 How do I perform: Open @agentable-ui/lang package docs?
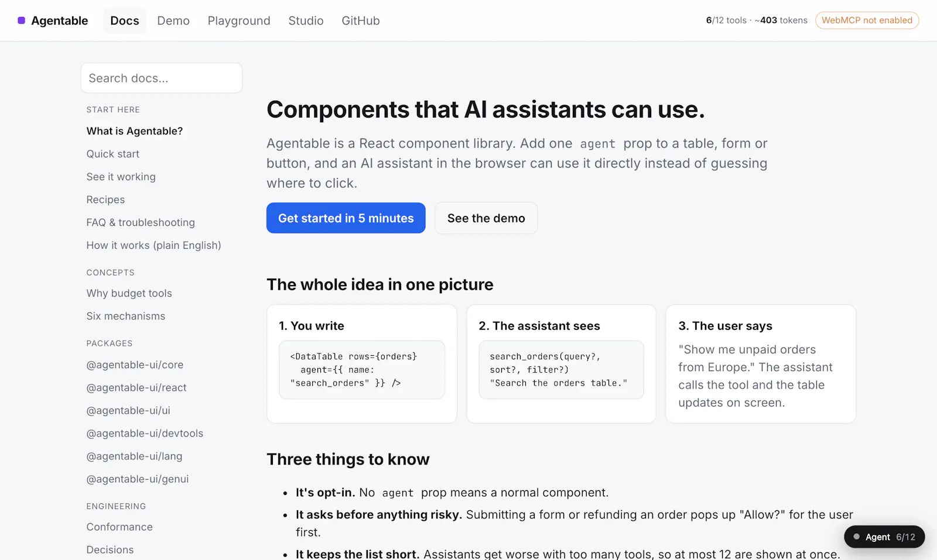coord(134,456)
